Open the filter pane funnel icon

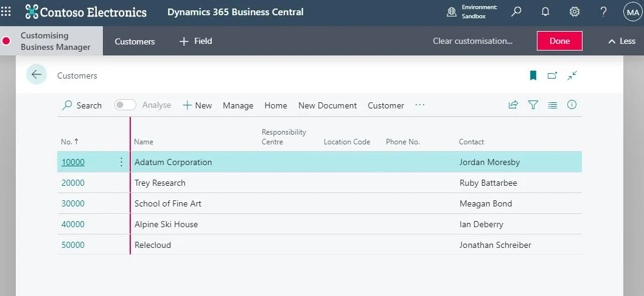[533, 105]
